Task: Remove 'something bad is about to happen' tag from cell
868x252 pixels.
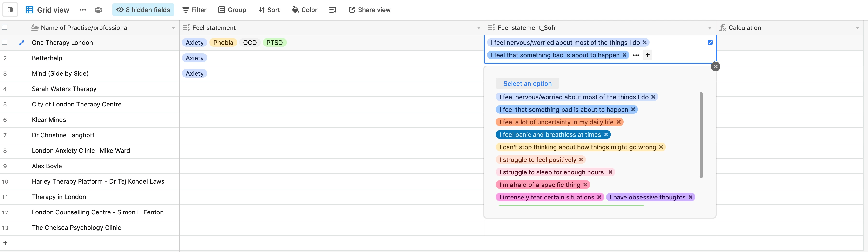Action: (x=624, y=55)
